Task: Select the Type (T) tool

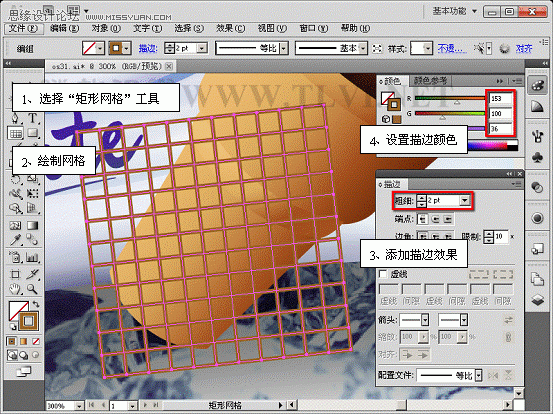Action: pos(32,118)
